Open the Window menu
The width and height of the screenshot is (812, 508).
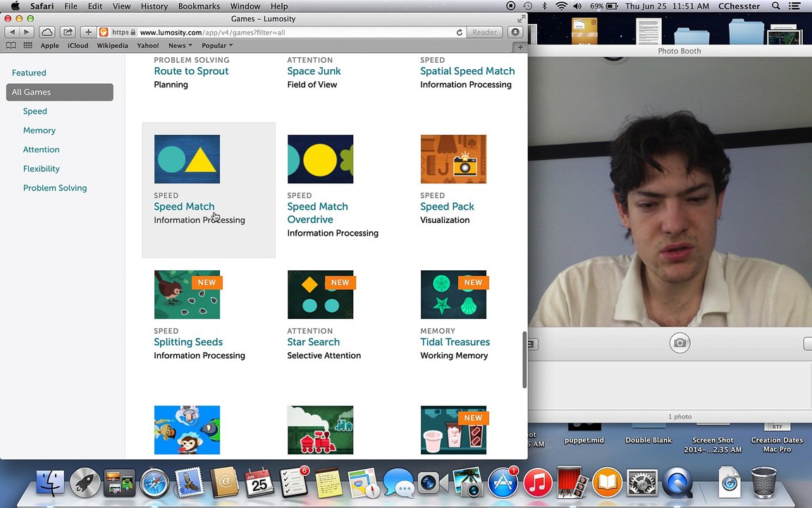pyautogui.click(x=245, y=6)
